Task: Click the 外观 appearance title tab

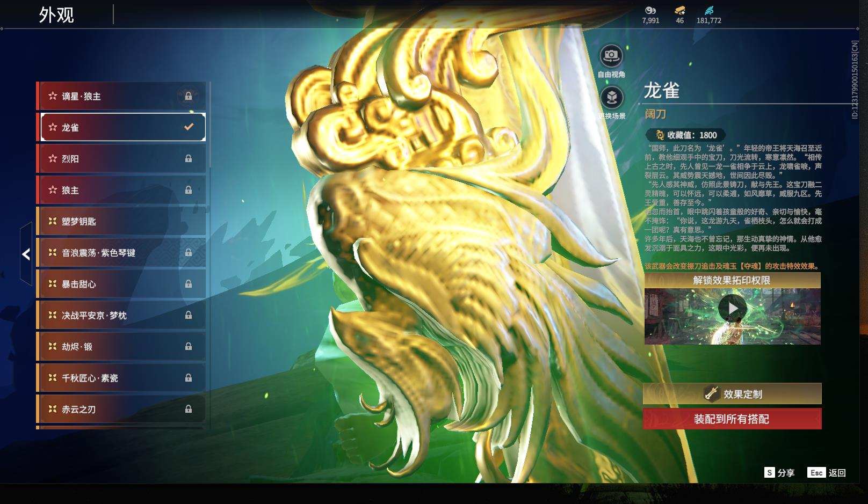Action: pyautogui.click(x=56, y=14)
